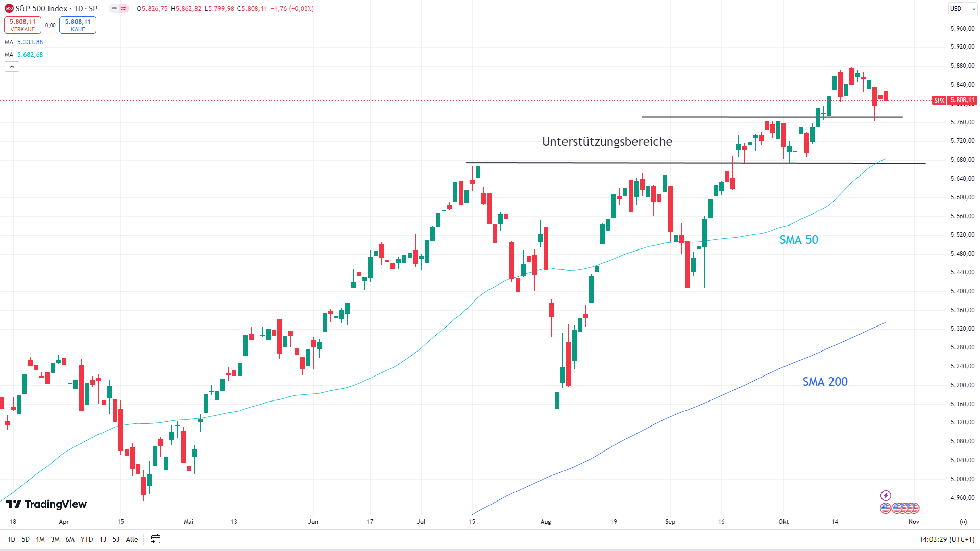Click the rightmost US flag economic event icon
The height and width of the screenshot is (551, 980).
pos(914,508)
